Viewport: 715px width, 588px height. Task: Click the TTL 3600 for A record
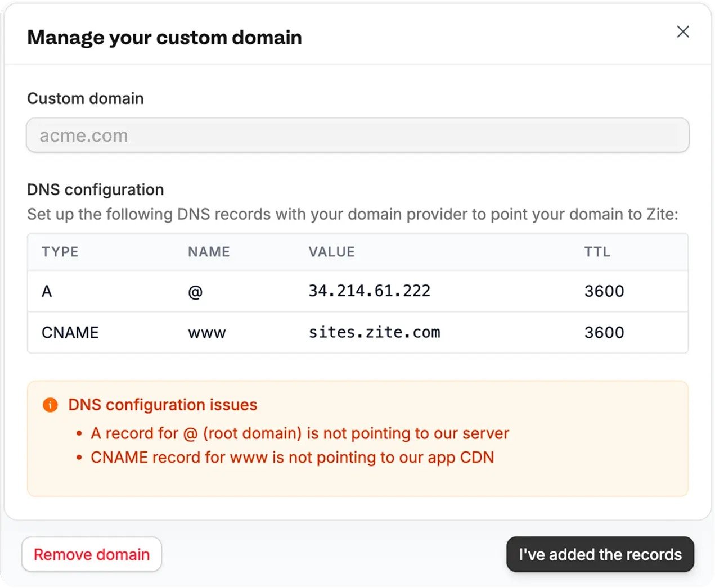(604, 291)
